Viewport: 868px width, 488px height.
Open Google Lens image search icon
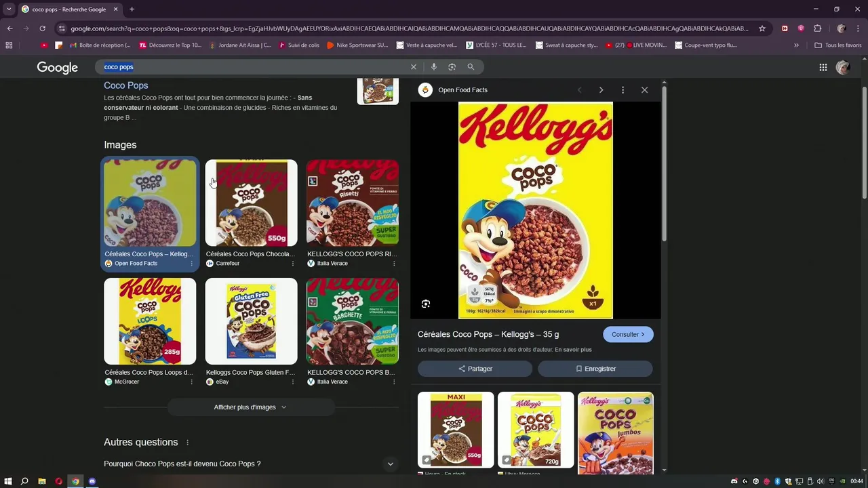click(452, 67)
